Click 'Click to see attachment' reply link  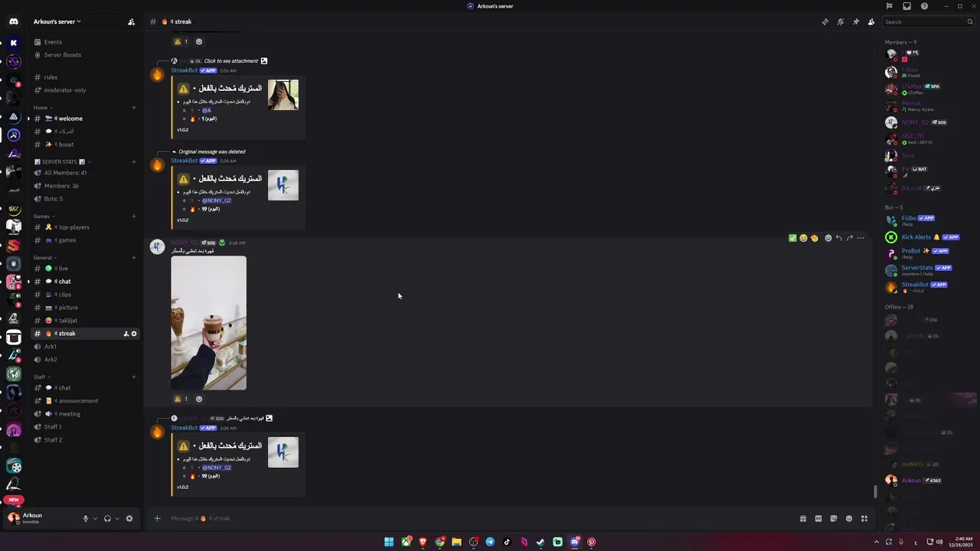pos(231,61)
